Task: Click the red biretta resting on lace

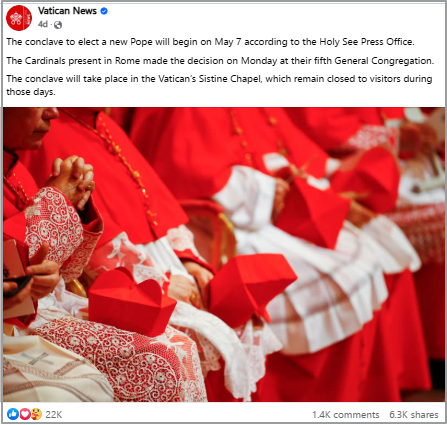Action: click(x=132, y=302)
